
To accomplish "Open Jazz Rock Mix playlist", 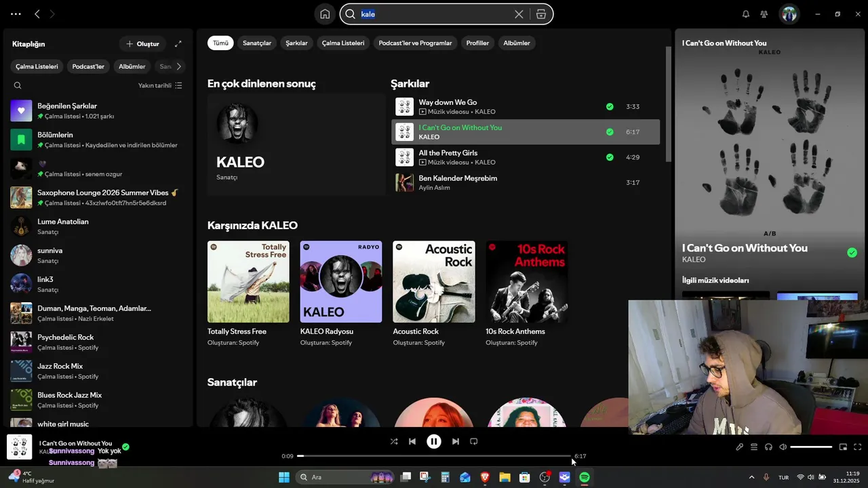I will coord(98,371).
